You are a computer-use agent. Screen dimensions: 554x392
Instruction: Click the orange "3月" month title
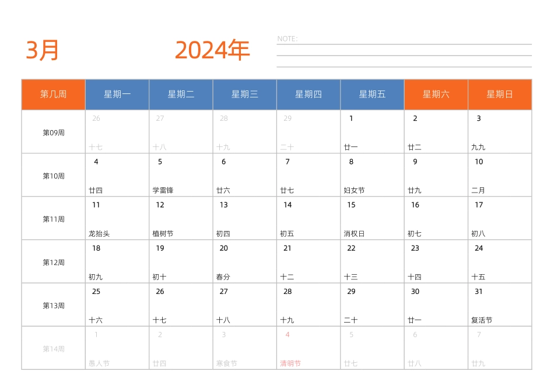(x=42, y=50)
